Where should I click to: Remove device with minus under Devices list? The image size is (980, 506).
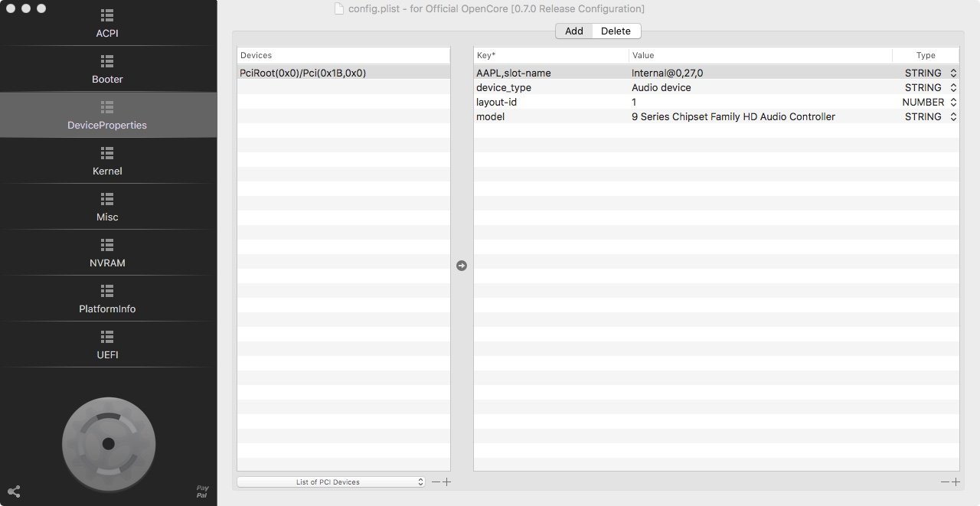436,482
